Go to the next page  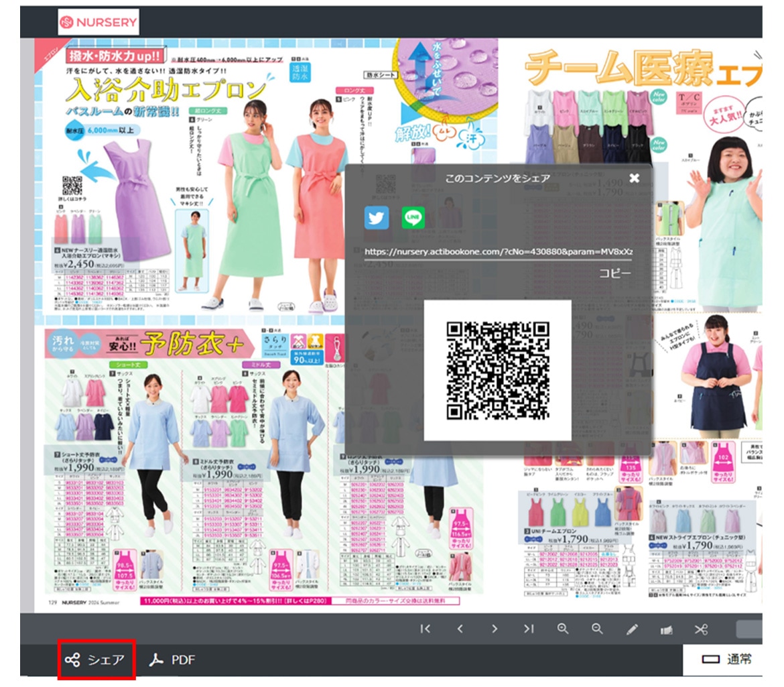tap(495, 629)
